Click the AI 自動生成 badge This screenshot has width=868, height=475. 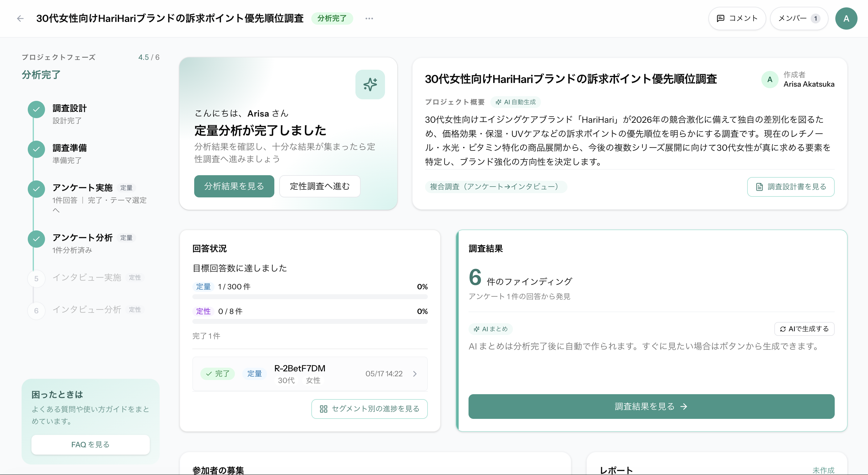[516, 102]
